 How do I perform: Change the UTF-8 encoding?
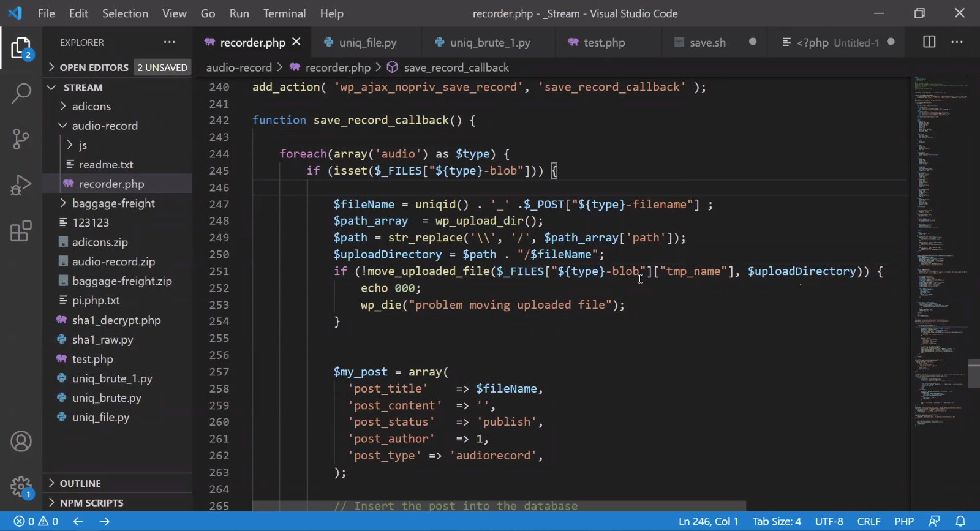(x=829, y=521)
